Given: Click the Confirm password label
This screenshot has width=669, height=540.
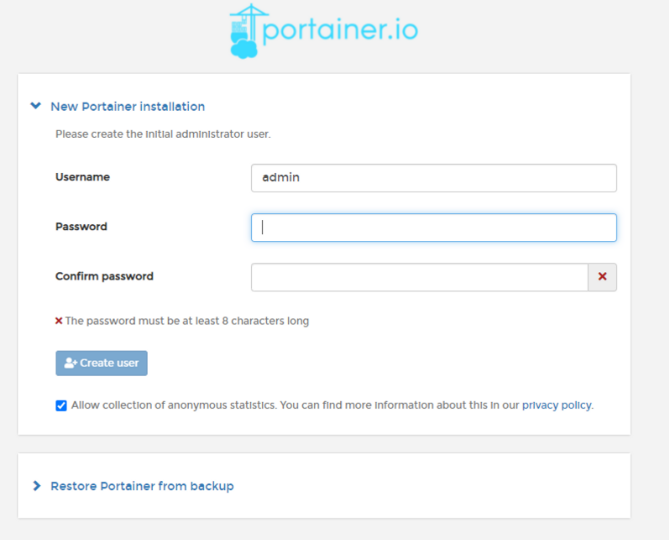Looking at the screenshot, I should (x=105, y=276).
